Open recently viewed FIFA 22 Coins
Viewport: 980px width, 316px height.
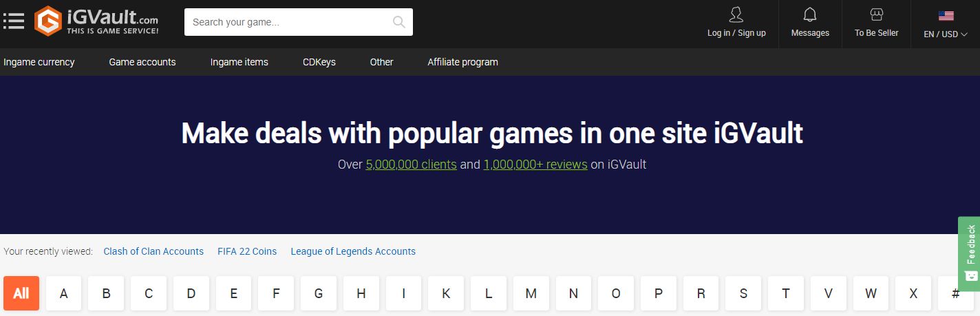pos(247,251)
